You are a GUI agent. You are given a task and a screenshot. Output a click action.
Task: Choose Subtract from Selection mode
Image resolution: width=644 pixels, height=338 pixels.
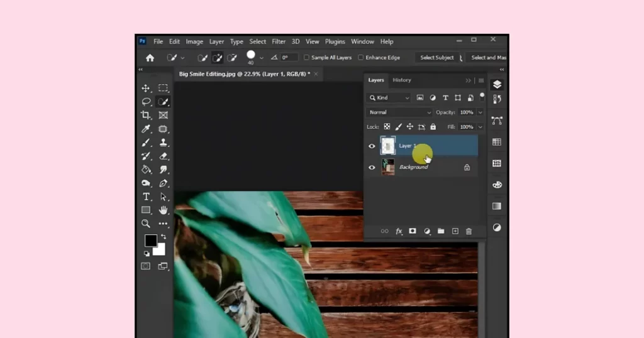pos(232,58)
